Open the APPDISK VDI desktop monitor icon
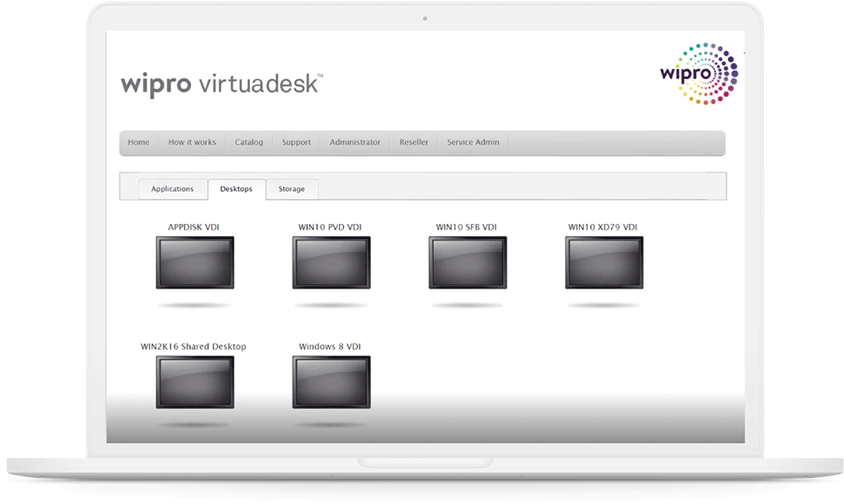Image resolution: width=844 pixels, height=504 pixels. pos(195,263)
